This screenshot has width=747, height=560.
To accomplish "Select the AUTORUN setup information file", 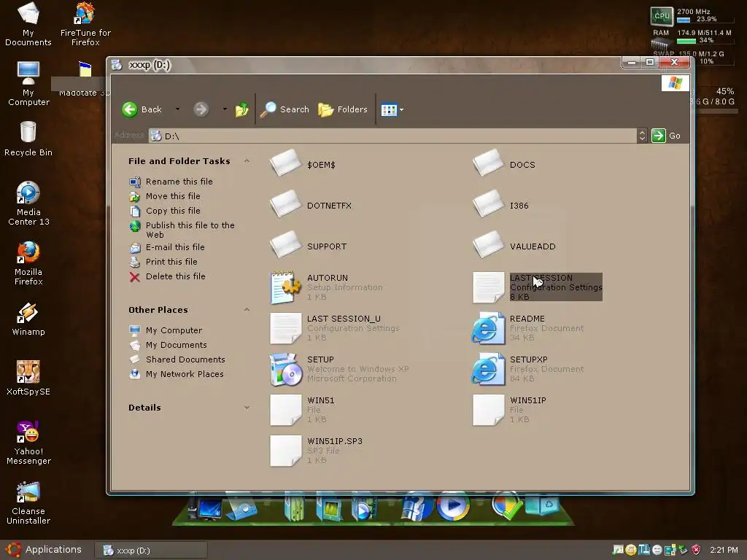I will point(326,287).
